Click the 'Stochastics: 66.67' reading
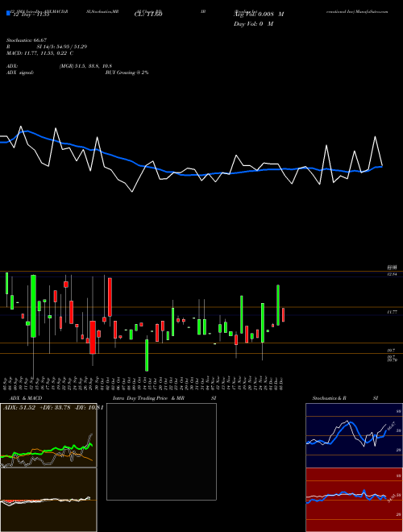This screenshot has height=532, width=403. [27, 40]
